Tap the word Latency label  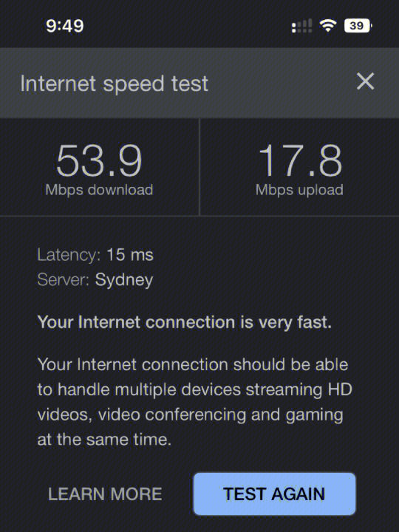pos(69,255)
